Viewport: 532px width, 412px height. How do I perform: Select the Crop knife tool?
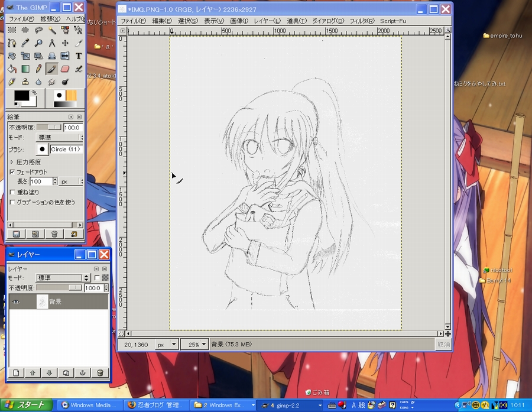point(78,43)
